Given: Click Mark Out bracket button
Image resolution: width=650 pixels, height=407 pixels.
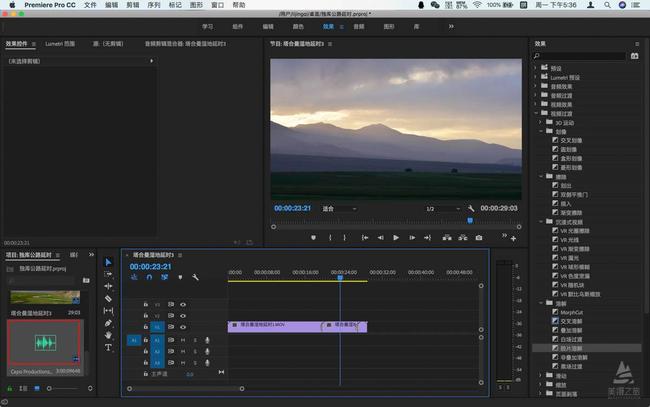Looking at the screenshot, I should click(344, 237).
